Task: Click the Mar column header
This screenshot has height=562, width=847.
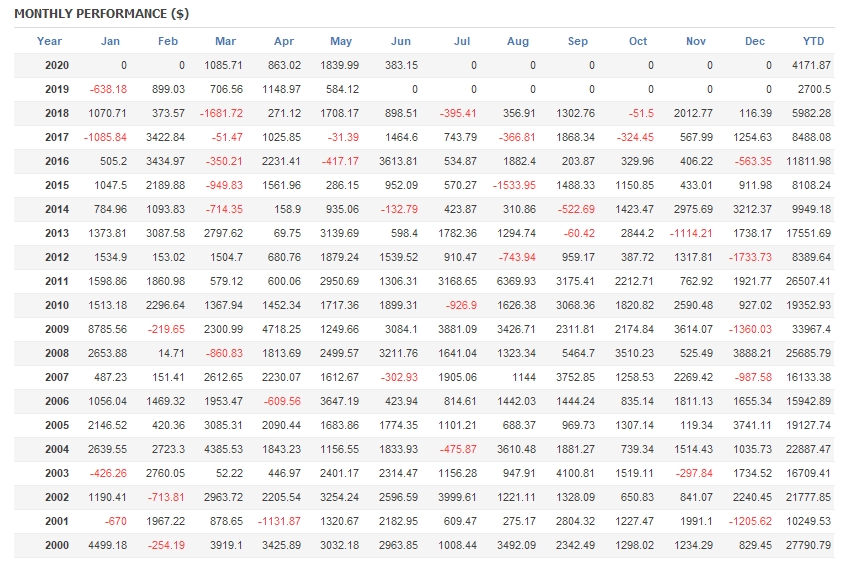Action: pos(225,41)
